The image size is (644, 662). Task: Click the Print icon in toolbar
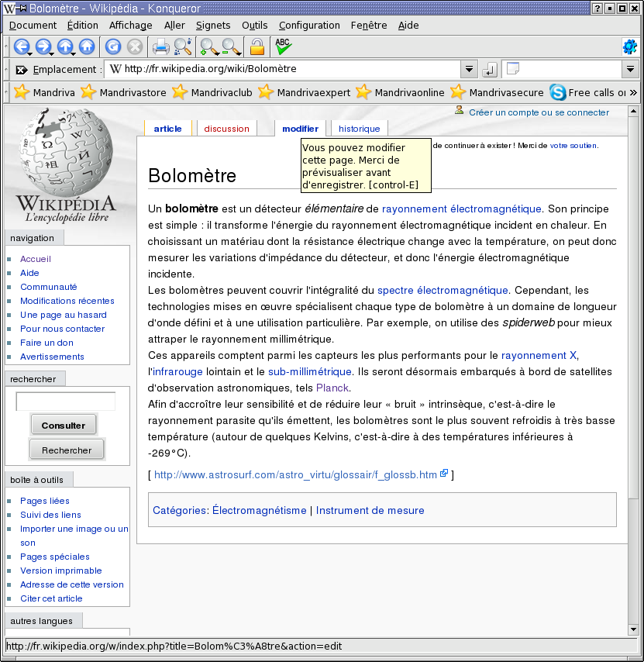click(160, 47)
